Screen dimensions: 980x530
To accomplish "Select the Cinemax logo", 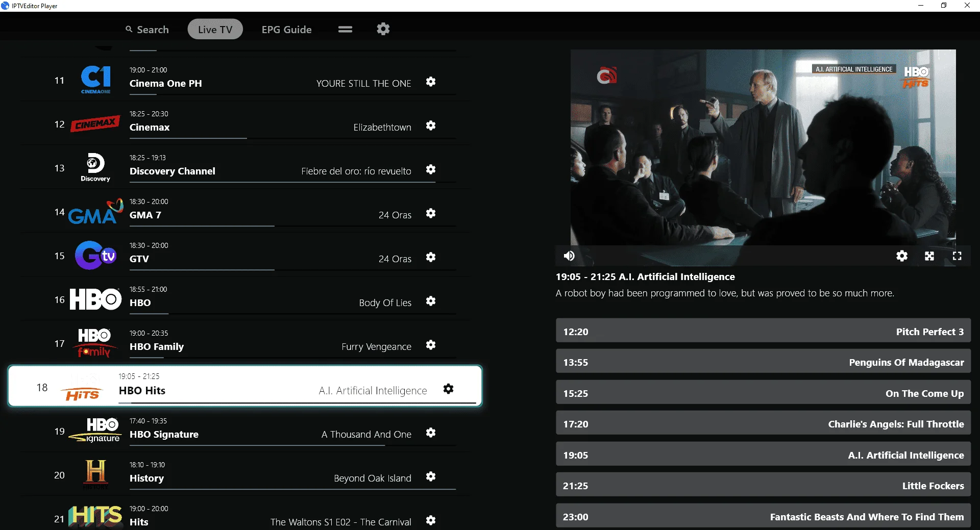I will tap(95, 123).
